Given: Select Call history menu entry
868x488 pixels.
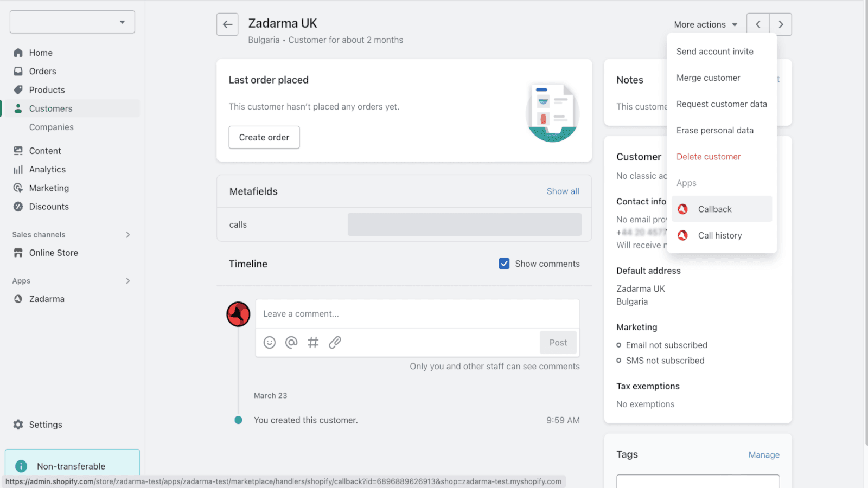Looking at the screenshot, I should 719,235.
